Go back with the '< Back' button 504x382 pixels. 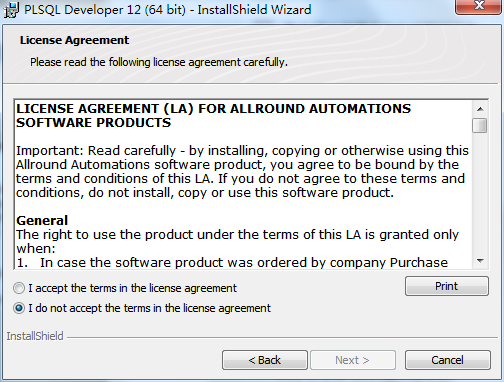(265, 360)
